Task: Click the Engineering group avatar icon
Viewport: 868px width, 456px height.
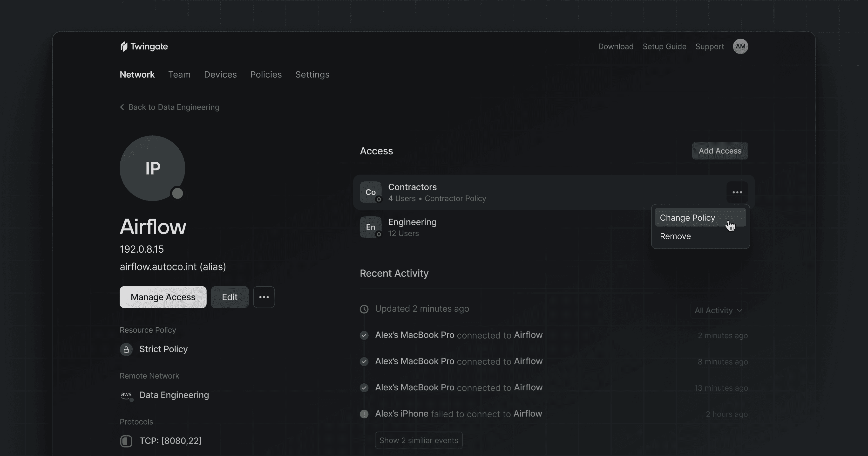Action: pos(370,227)
